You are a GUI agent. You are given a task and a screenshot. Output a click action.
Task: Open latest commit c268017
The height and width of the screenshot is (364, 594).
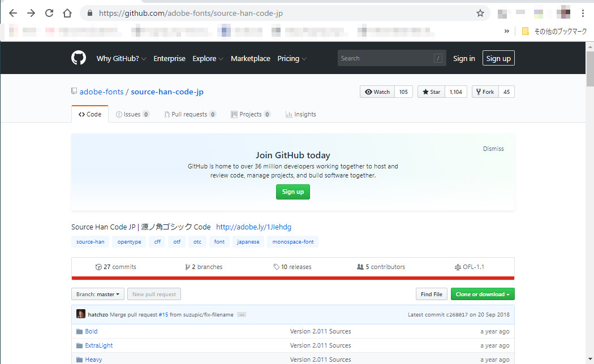pos(457,314)
